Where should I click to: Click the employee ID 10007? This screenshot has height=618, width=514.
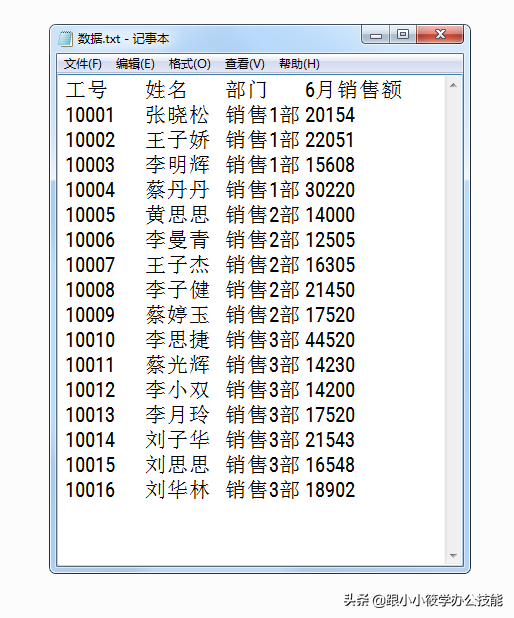[90, 265]
